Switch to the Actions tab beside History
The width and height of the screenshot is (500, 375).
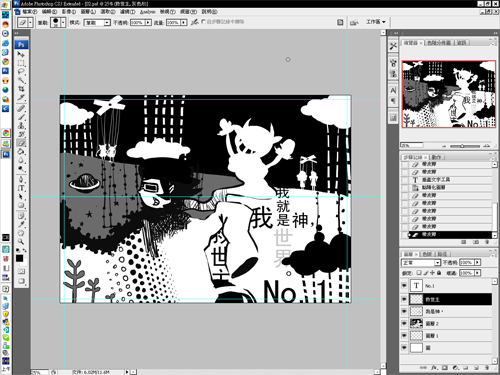pyautogui.click(x=436, y=157)
